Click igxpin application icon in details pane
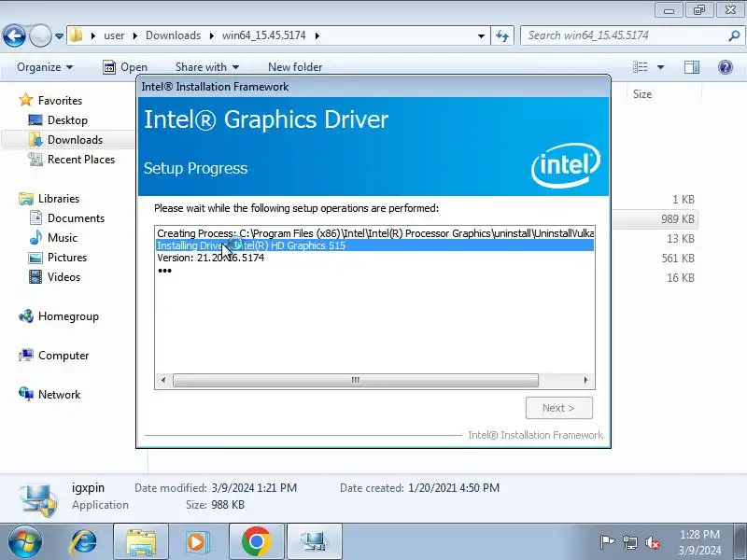 (38, 498)
